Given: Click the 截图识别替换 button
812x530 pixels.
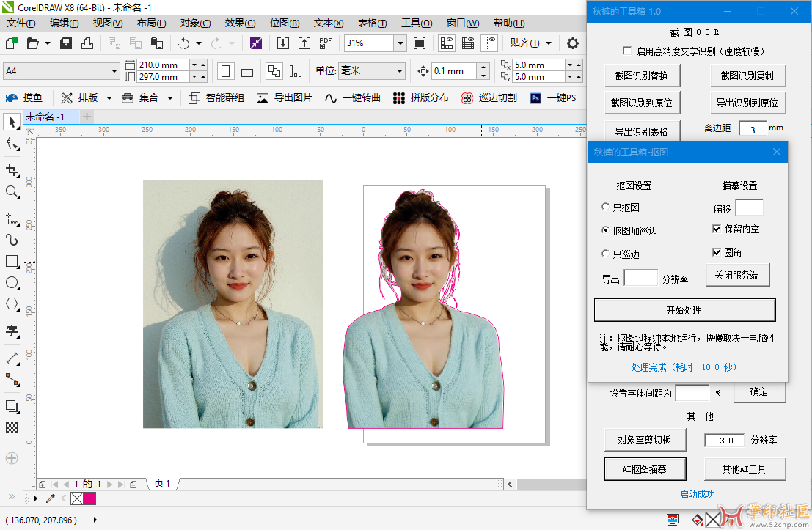Looking at the screenshot, I should pyautogui.click(x=644, y=76).
